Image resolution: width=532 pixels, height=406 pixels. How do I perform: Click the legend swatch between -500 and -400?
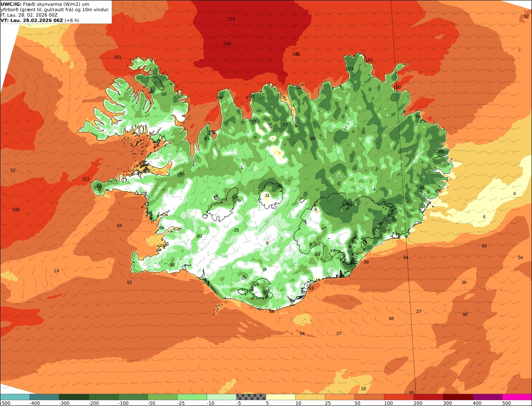pos(15,397)
